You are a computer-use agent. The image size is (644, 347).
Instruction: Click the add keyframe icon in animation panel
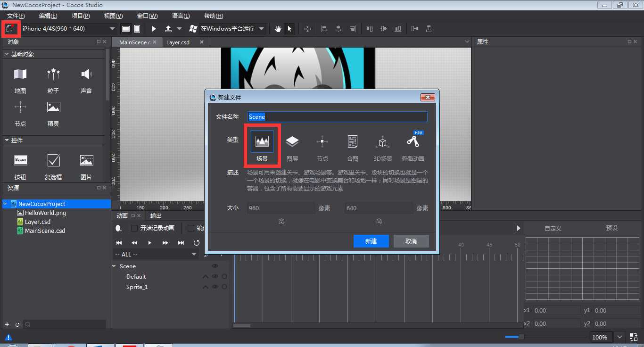[x=119, y=228]
